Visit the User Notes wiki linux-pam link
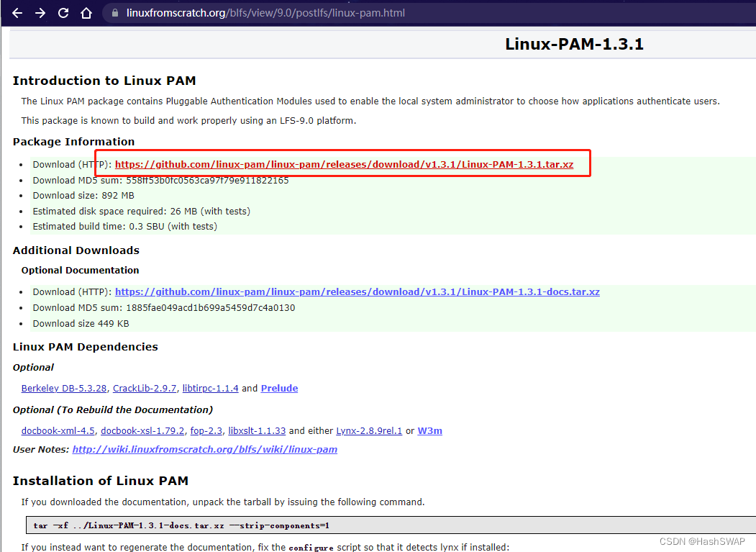The height and width of the screenshot is (552, 756). tap(205, 450)
